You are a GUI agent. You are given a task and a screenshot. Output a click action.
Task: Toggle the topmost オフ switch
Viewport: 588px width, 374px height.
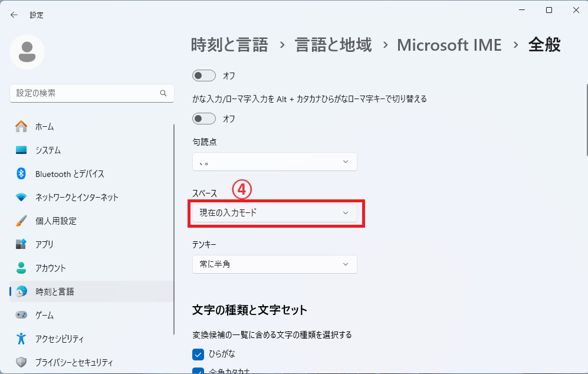coord(204,76)
